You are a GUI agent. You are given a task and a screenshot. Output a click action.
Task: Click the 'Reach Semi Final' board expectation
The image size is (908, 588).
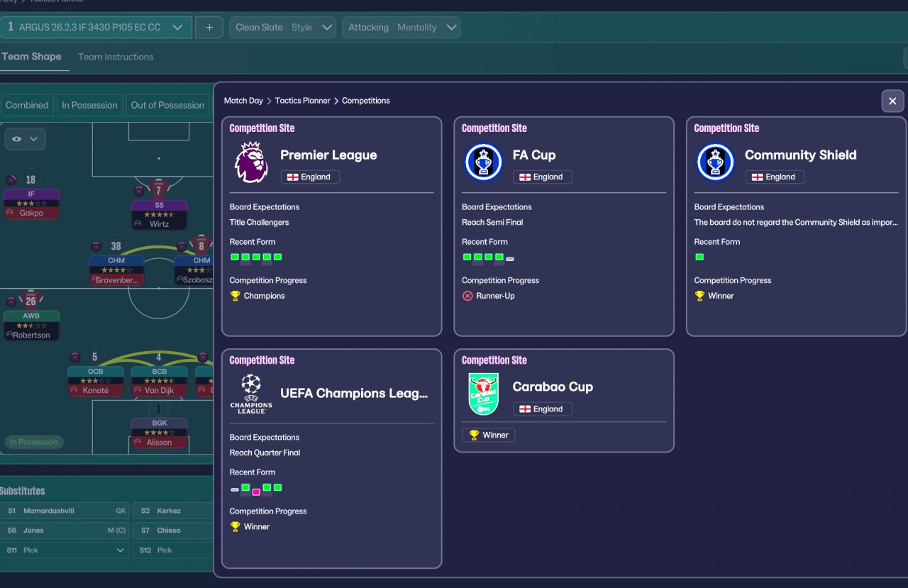coord(492,223)
